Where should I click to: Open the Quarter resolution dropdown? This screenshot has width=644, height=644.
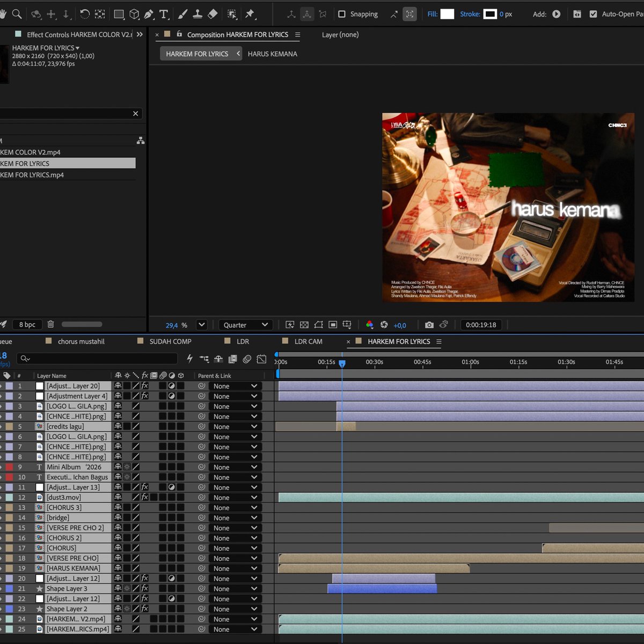[246, 325]
